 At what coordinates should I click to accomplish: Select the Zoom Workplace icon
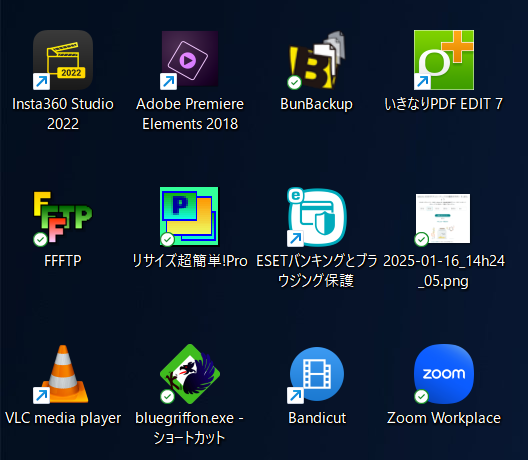point(443,374)
